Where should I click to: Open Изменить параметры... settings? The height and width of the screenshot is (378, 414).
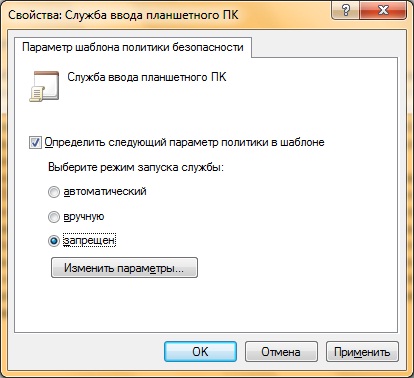124,268
